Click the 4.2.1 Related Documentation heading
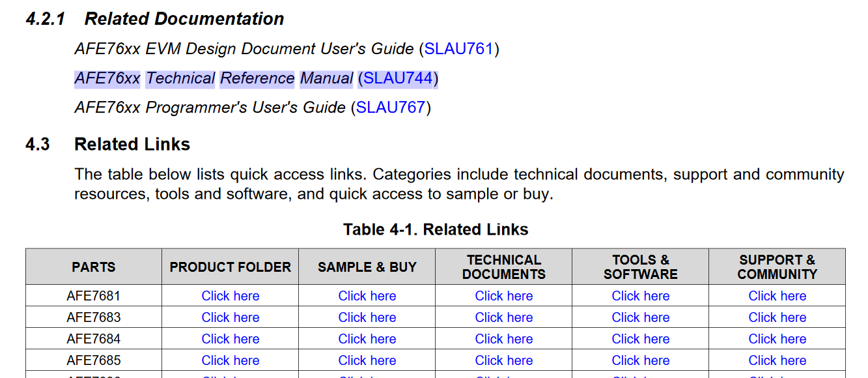868x378 pixels. coord(155,19)
